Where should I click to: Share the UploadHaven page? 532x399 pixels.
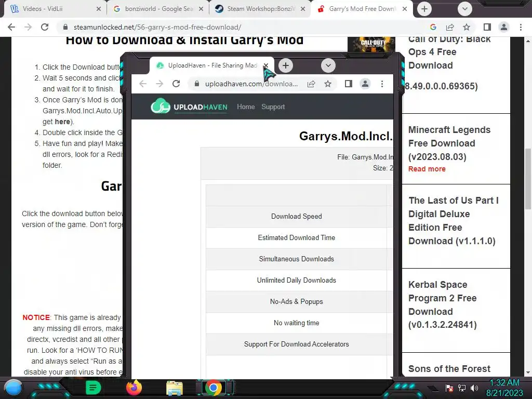(311, 84)
